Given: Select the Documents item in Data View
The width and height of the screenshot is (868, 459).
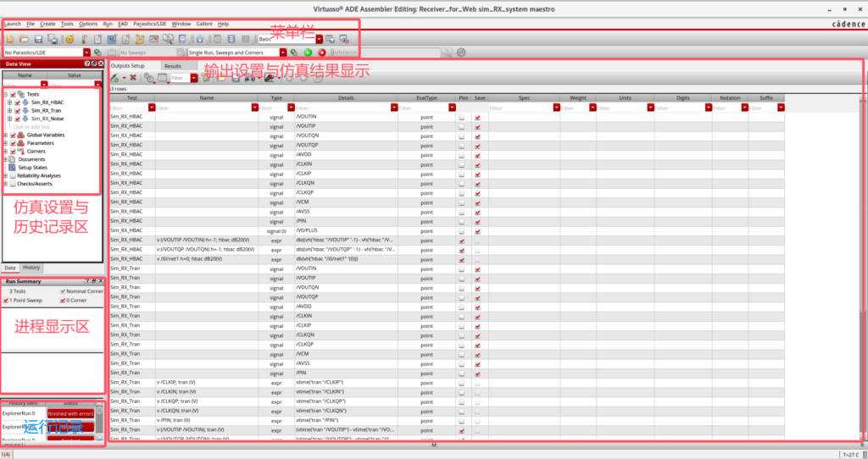Looking at the screenshot, I should [x=31, y=159].
